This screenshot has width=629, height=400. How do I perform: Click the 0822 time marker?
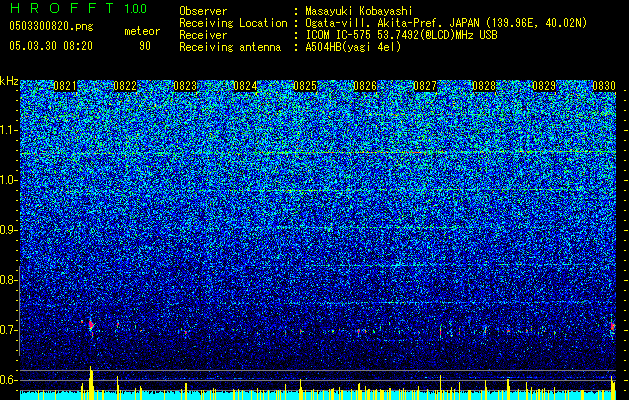point(125,86)
